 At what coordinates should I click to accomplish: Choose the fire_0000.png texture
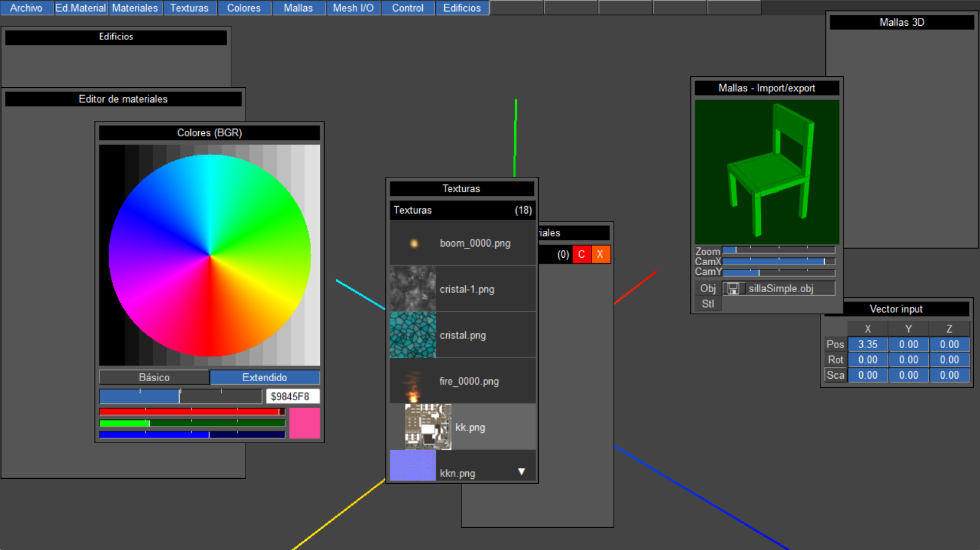coord(469,381)
